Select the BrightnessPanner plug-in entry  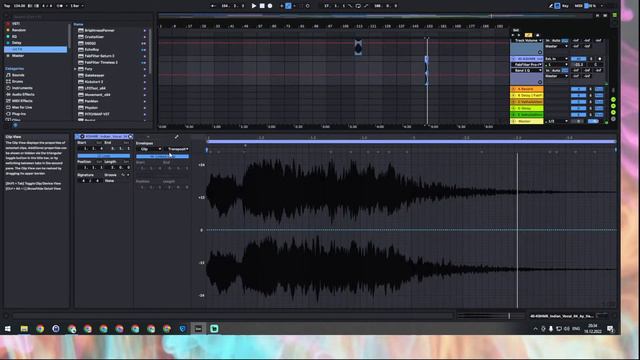(99, 30)
